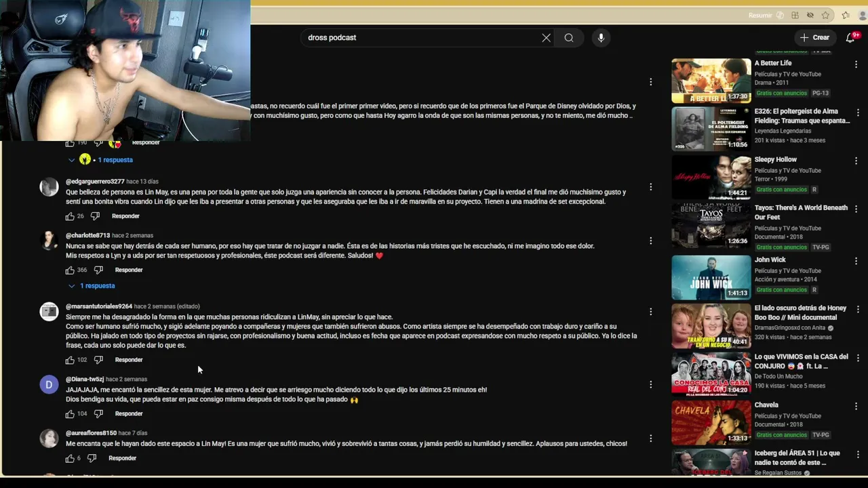868x488 pixels.
Task: Expand the 1 respuesta with yellow avatar
Action: click(x=100, y=160)
